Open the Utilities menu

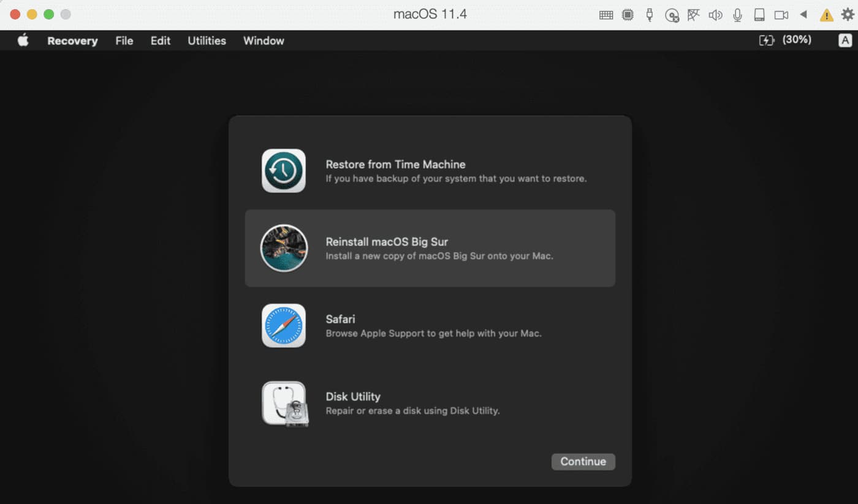pyautogui.click(x=207, y=40)
